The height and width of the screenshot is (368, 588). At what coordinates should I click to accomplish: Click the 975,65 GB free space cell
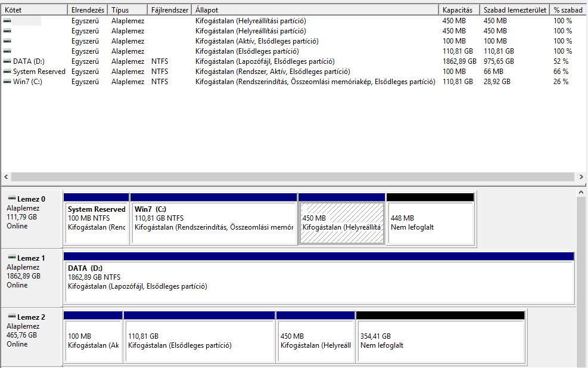tap(499, 61)
